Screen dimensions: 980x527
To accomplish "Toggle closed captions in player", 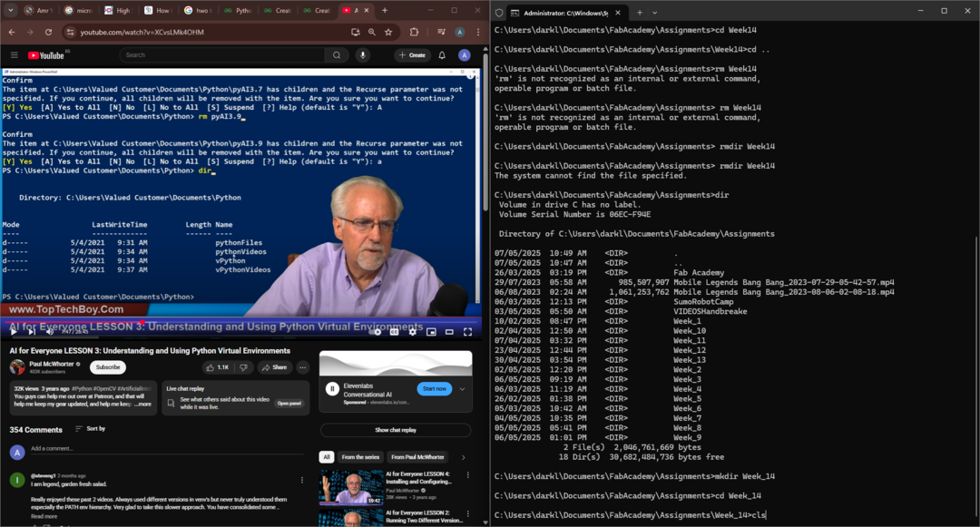I will point(394,332).
